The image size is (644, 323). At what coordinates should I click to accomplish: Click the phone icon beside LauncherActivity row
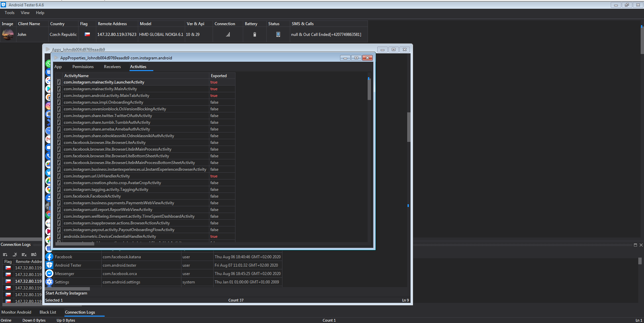click(x=59, y=82)
